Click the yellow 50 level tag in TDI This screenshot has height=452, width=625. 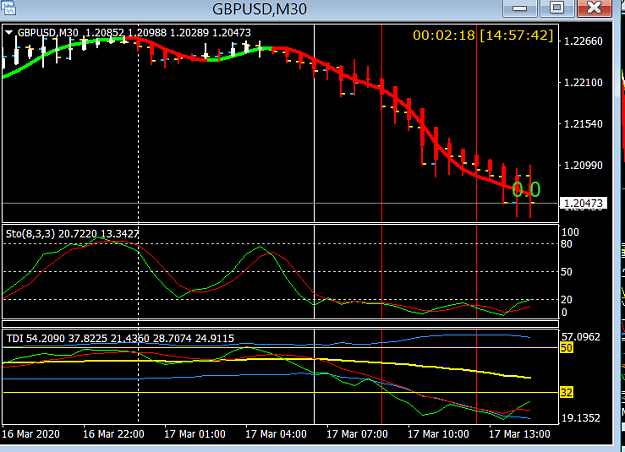[566, 348]
